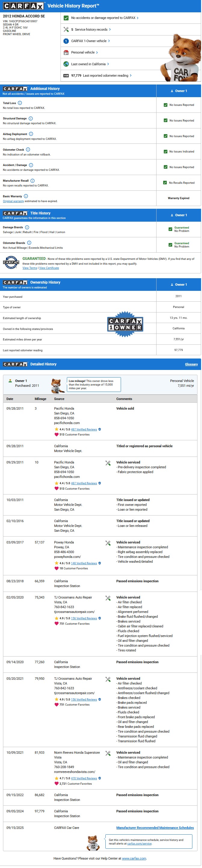Expand No accidents or damage reported chevron
202x868 pixels.
point(138,18)
